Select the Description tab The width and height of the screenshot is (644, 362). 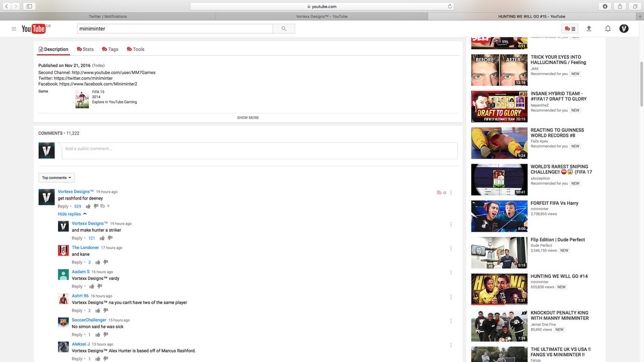click(54, 49)
